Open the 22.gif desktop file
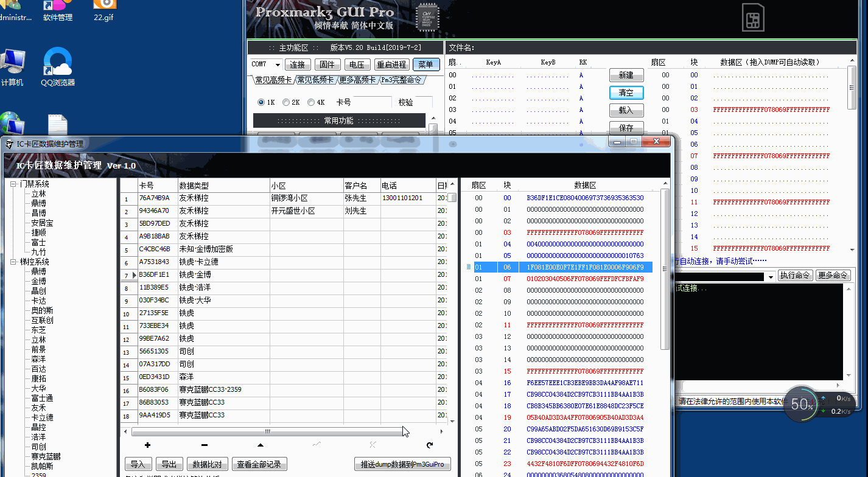The image size is (868, 477). click(x=105, y=11)
